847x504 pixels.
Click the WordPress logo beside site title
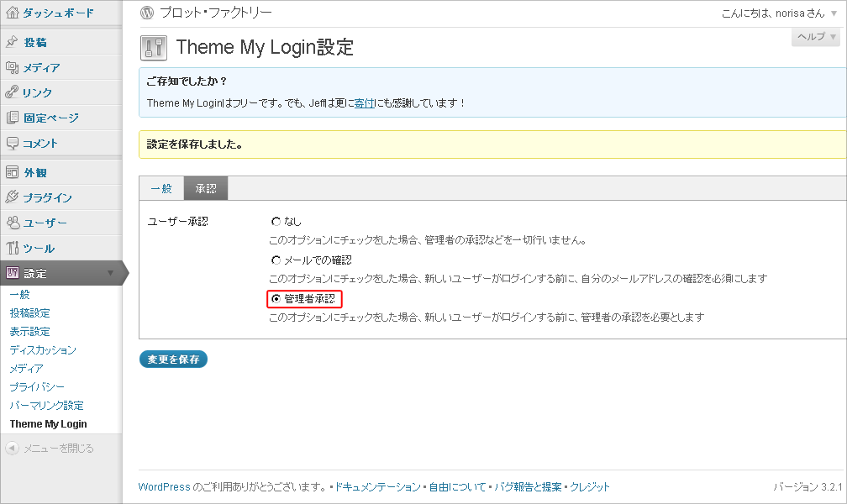click(x=146, y=13)
